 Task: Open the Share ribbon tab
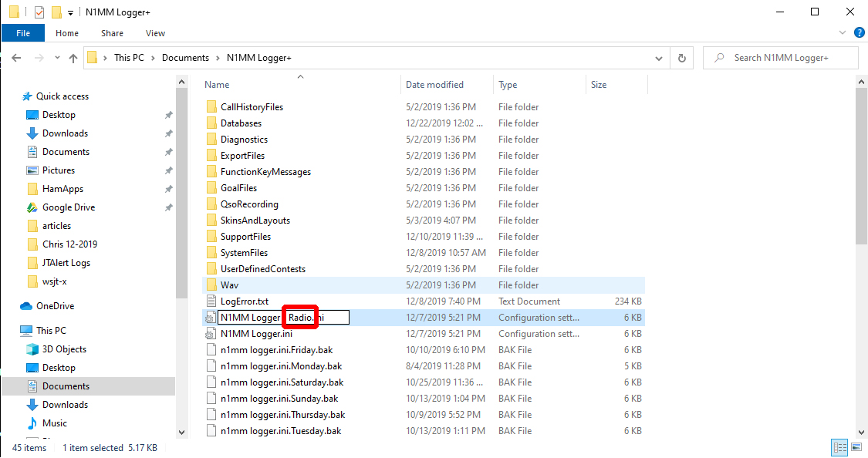point(113,33)
